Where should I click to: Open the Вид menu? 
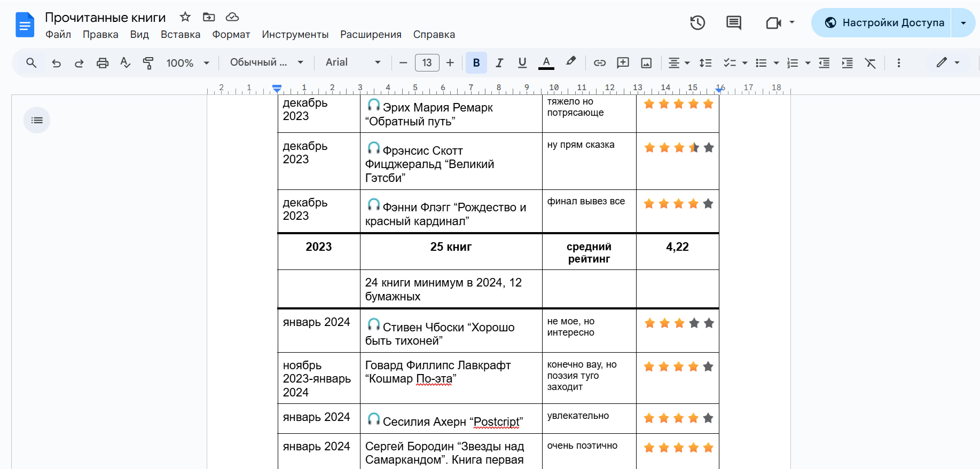click(139, 35)
